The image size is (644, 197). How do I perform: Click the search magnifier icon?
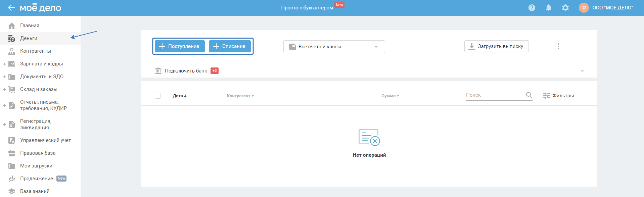coord(529,95)
